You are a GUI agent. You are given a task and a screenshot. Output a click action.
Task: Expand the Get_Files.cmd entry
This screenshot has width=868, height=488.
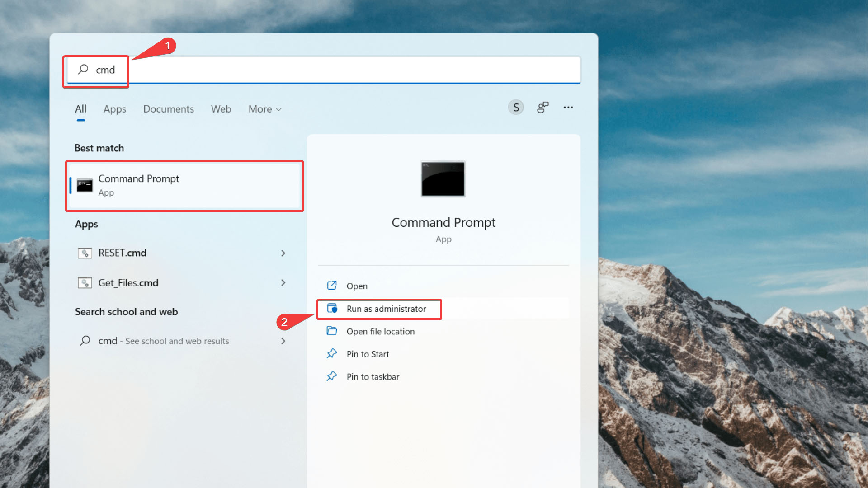tap(283, 282)
